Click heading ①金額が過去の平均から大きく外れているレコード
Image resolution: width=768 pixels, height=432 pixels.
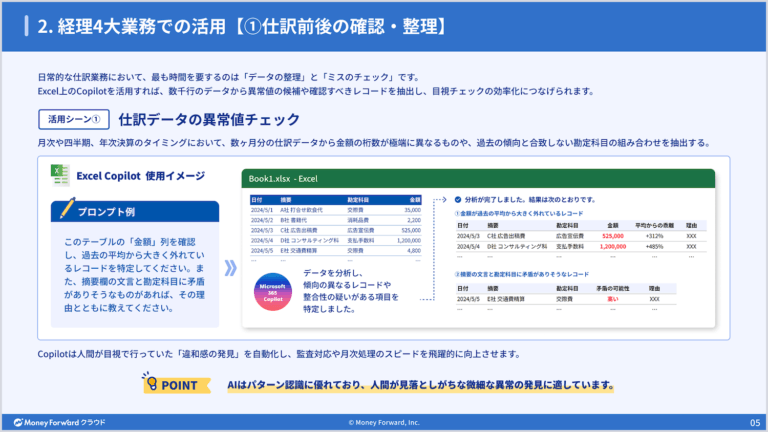click(x=519, y=214)
